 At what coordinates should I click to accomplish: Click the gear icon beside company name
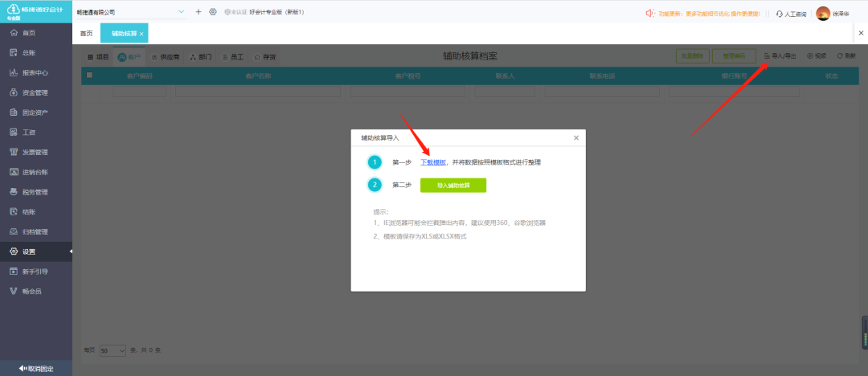tap(212, 11)
